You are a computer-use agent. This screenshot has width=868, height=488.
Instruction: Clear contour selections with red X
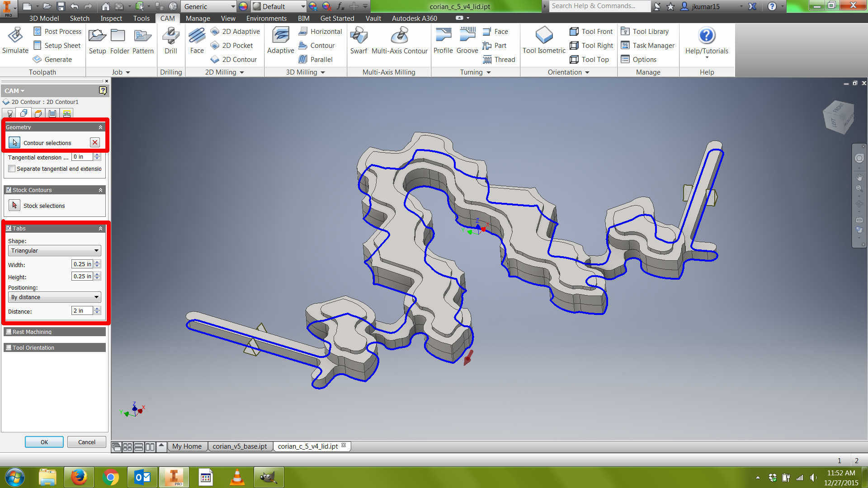point(95,142)
